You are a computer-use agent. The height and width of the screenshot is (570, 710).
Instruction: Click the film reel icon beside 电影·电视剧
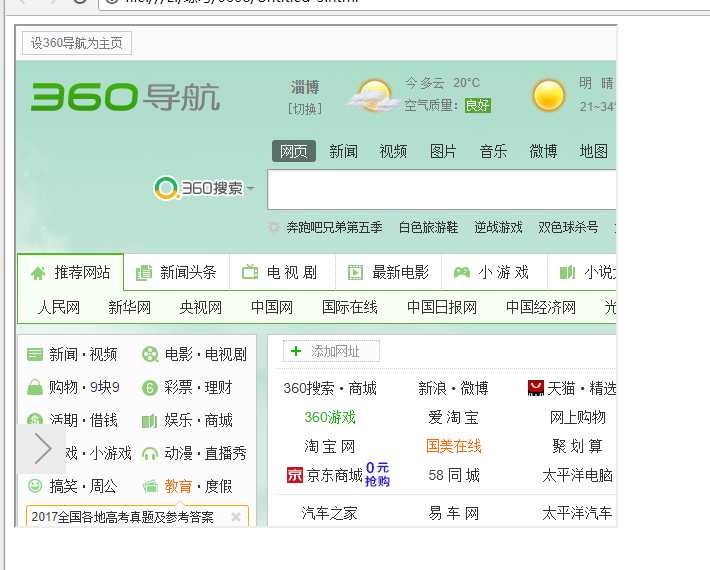click(150, 354)
